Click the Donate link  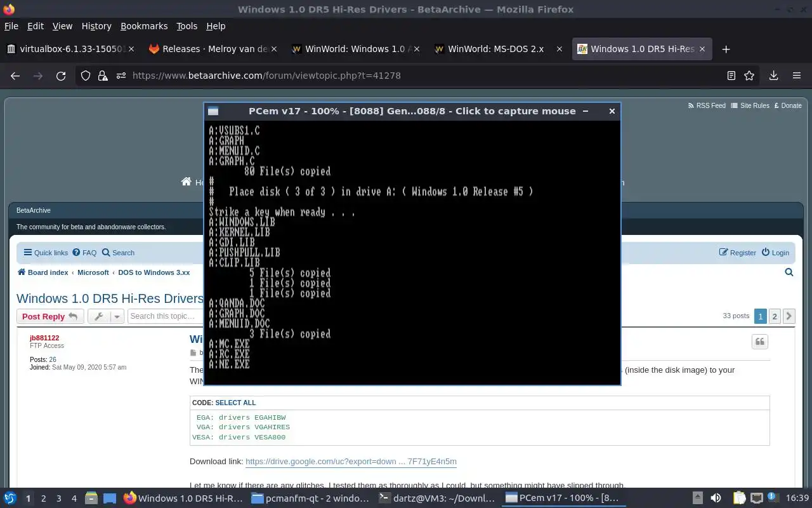point(787,105)
